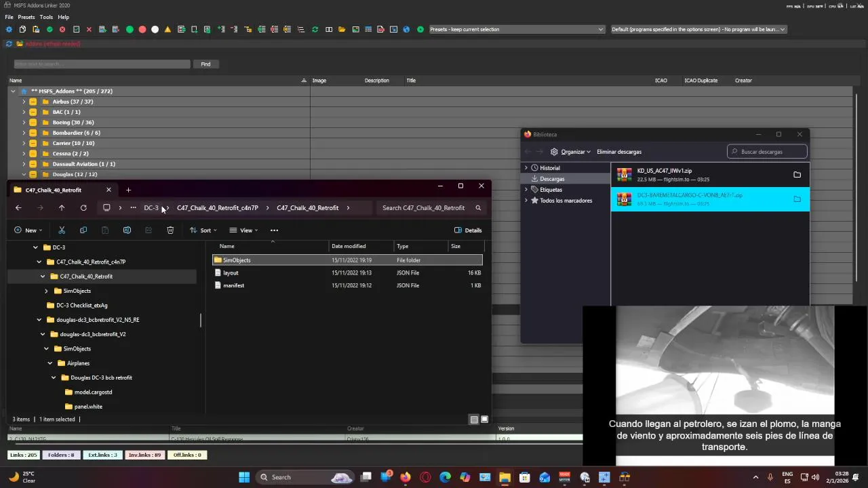Click the green checkmark circle toolbar icon

click(50, 29)
